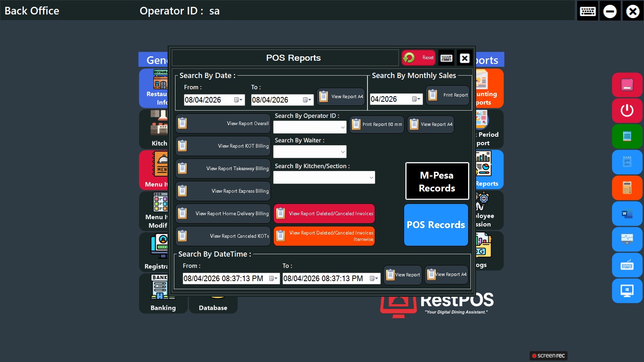Click the pink sidebar icon at the top
Screen dimensions: 644x362
click(627, 85)
